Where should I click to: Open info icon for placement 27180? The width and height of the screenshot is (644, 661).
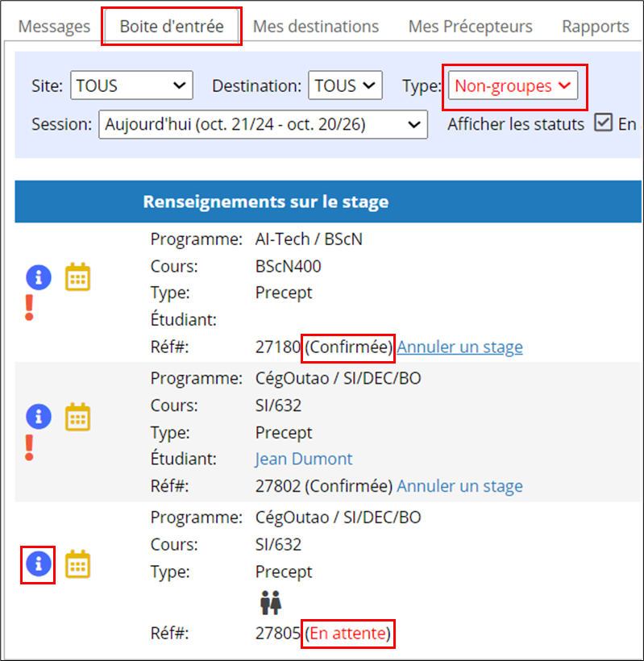tap(39, 277)
